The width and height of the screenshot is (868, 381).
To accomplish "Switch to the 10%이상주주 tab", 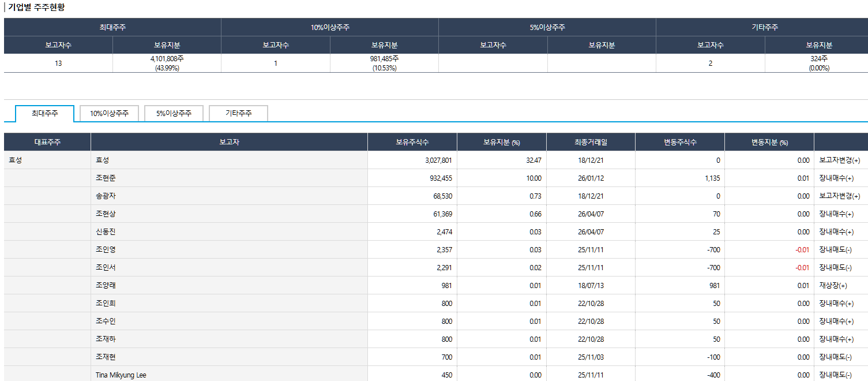I will pos(109,114).
